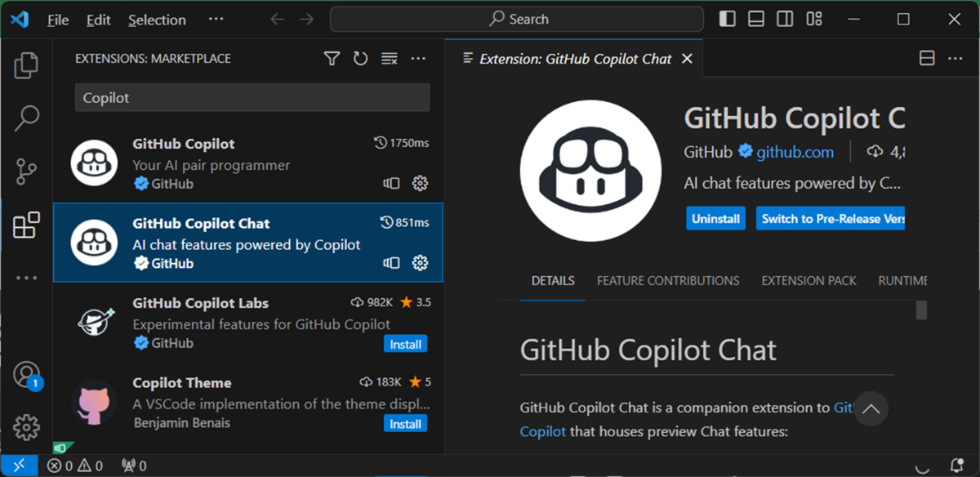
Task: Open editor more actions ellipsis
Action: coord(955,58)
